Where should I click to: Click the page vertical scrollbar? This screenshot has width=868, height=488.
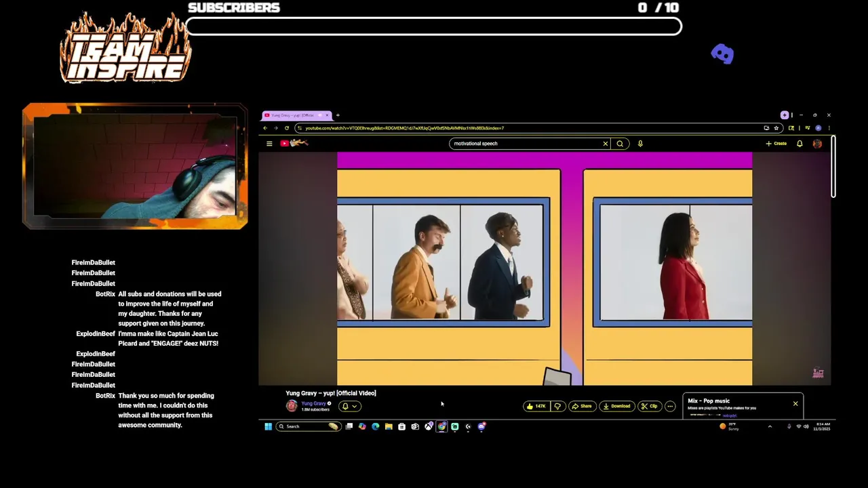click(x=833, y=167)
